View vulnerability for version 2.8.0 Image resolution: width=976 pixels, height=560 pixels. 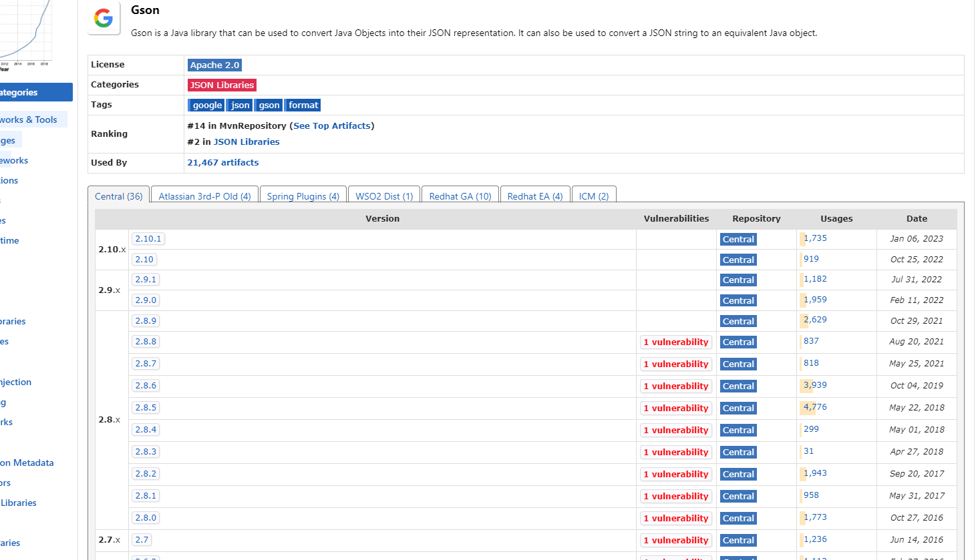[x=676, y=519]
